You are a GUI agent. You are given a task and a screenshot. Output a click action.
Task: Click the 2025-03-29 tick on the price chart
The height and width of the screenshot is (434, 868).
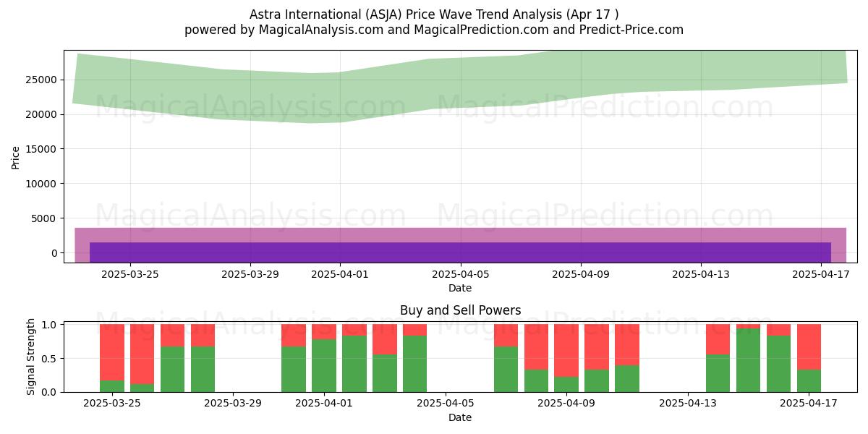pyautogui.click(x=250, y=273)
